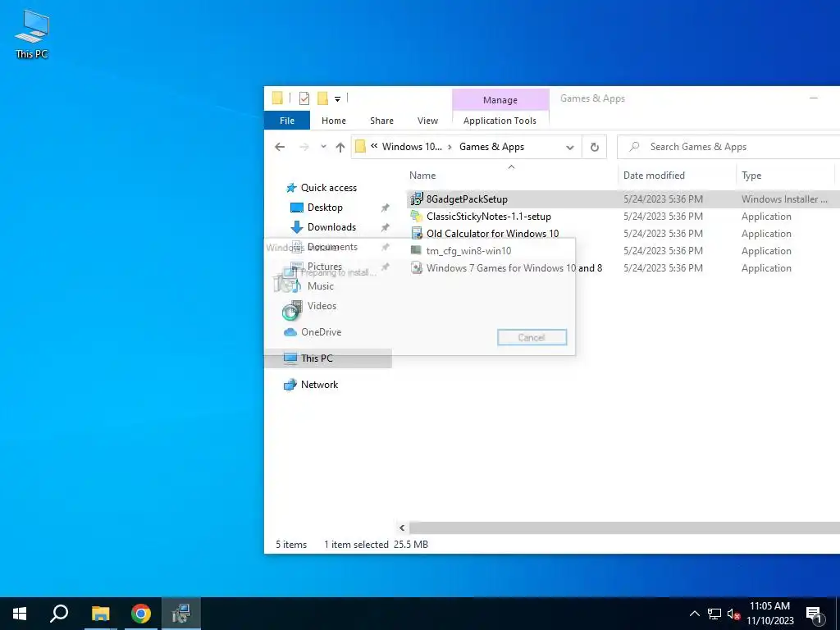Click the Properties quick access toolbar icon
The image size is (840, 630).
point(304,98)
